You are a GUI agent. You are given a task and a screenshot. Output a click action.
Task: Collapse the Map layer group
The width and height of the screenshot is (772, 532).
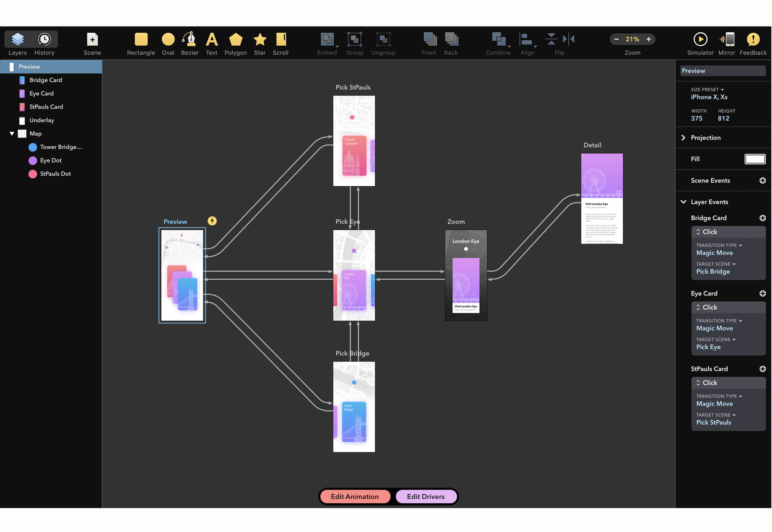tap(12, 134)
